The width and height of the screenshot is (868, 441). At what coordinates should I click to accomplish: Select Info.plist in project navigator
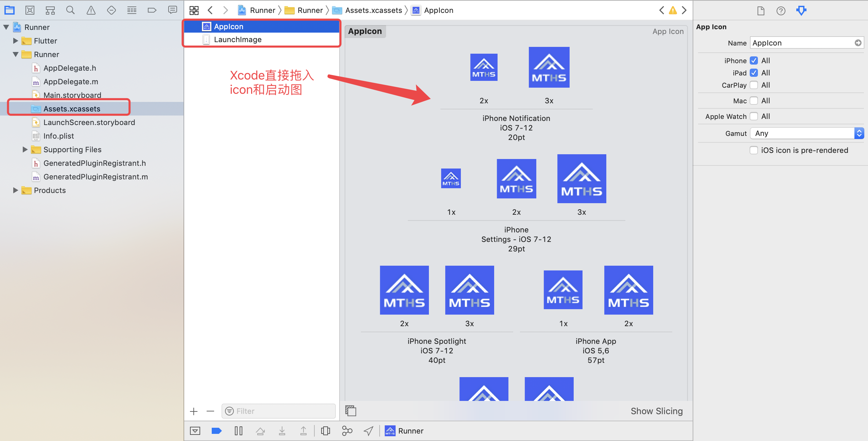(x=58, y=136)
